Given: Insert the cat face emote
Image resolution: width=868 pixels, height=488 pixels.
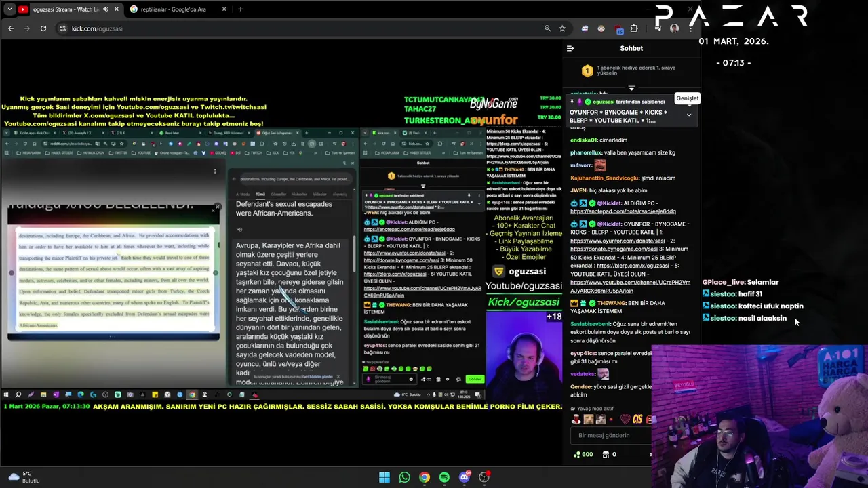Looking at the screenshot, I should click(x=601, y=420).
